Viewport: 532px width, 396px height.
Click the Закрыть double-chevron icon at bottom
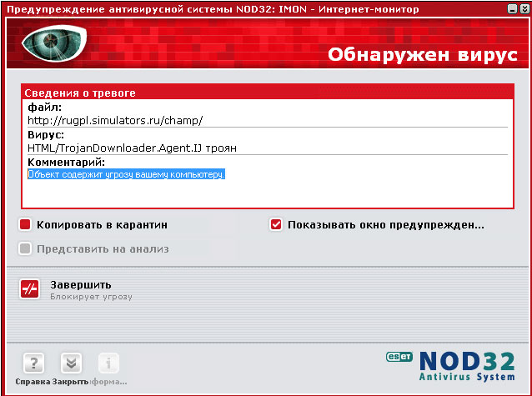pyautogui.click(x=71, y=363)
